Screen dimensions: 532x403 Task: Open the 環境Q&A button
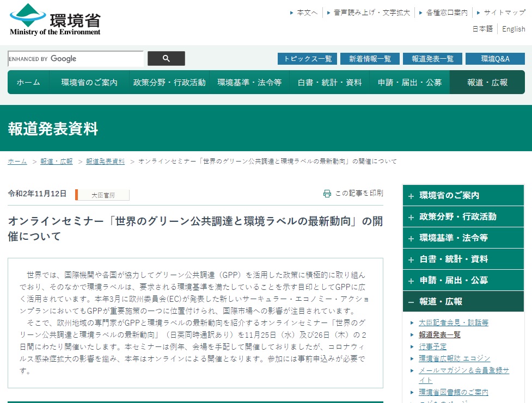pyautogui.click(x=495, y=59)
